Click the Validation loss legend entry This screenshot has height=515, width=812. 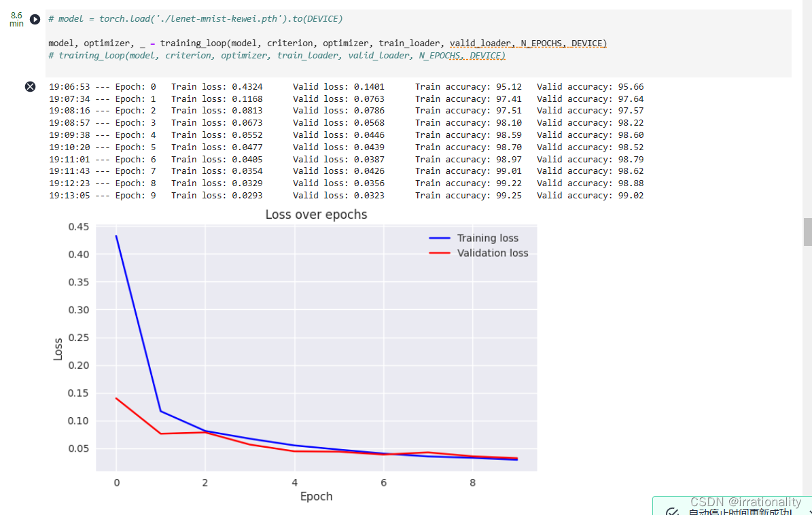pos(478,253)
